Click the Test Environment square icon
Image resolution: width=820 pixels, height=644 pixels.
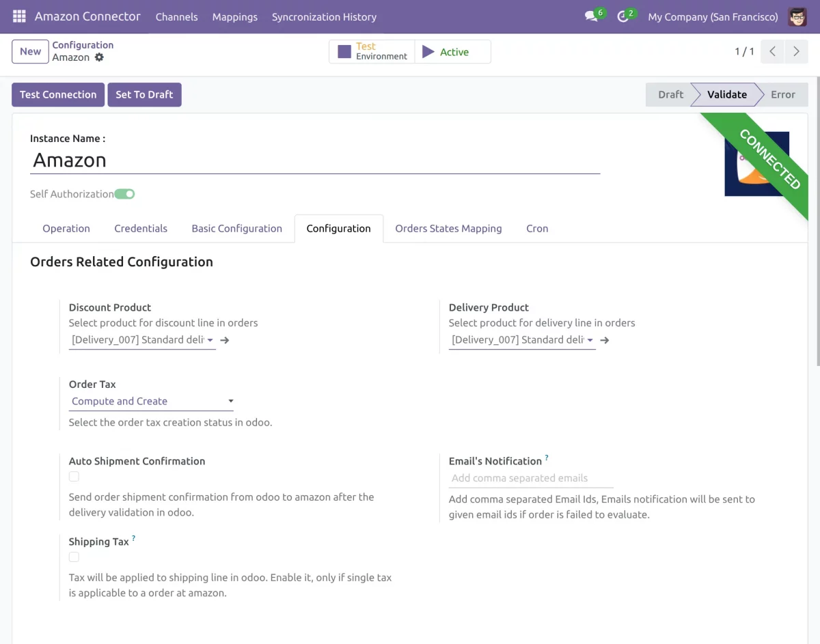coord(344,51)
